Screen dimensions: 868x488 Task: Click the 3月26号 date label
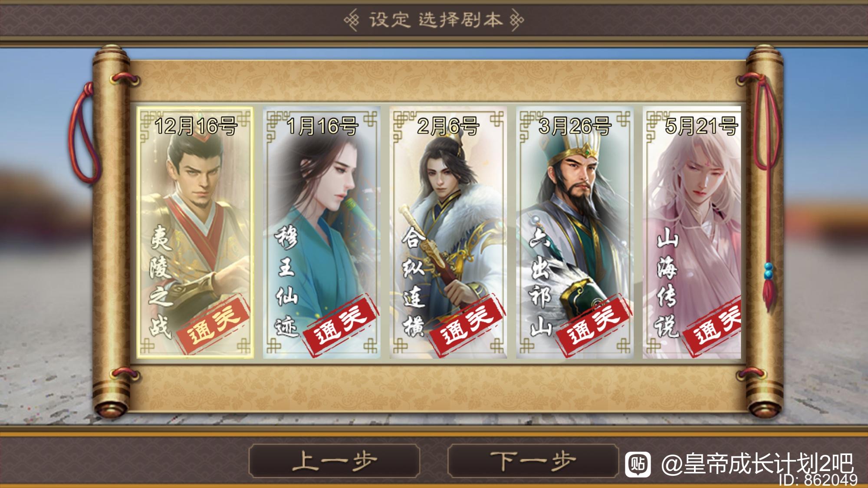[x=575, y=126]
